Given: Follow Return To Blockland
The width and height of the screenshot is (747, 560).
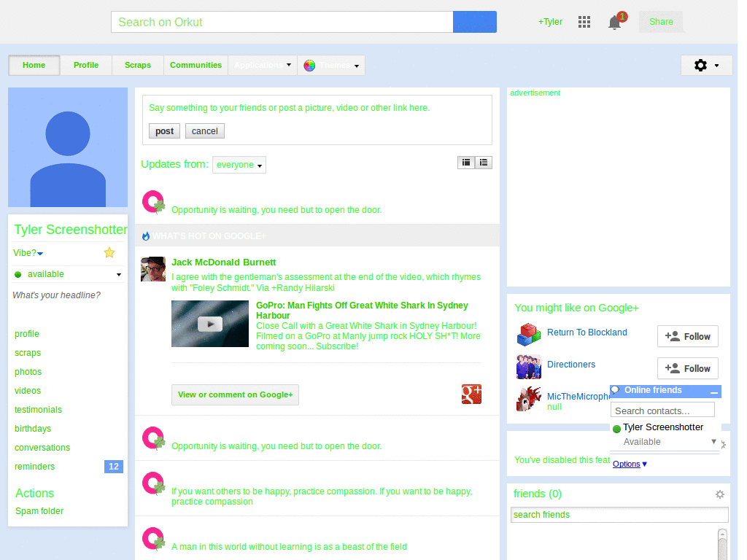Looking at the screenshot, I should click(x=687, y=337).
